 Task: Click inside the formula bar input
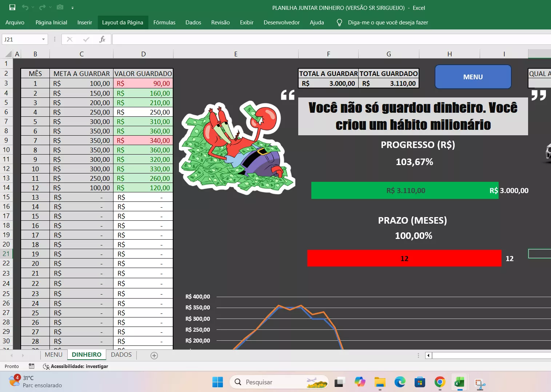click(327, 39)
